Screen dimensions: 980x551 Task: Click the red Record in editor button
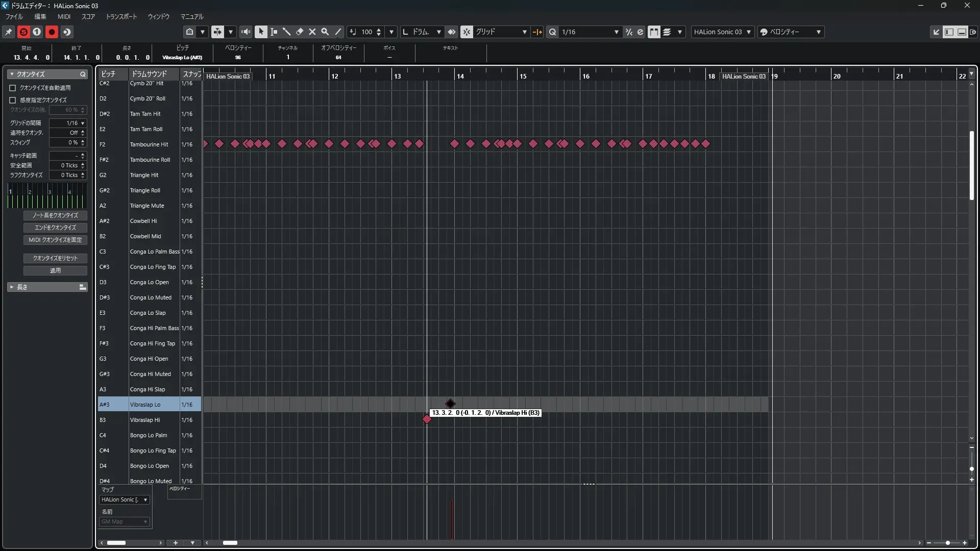(52, 32)
